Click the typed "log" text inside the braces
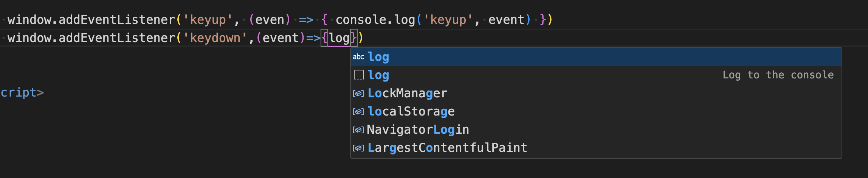Image resolution: width=868 pixels, height=178 pixels. click(339, 38)
